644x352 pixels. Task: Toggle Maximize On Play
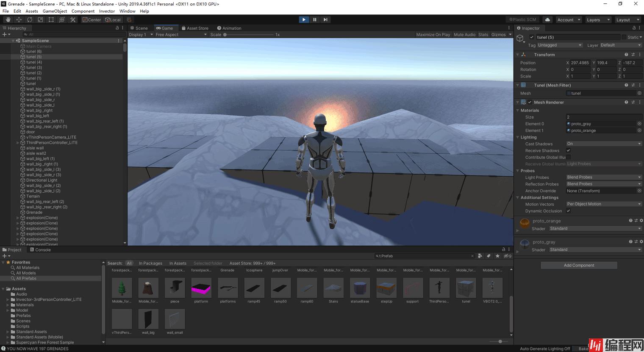(433, 35)
